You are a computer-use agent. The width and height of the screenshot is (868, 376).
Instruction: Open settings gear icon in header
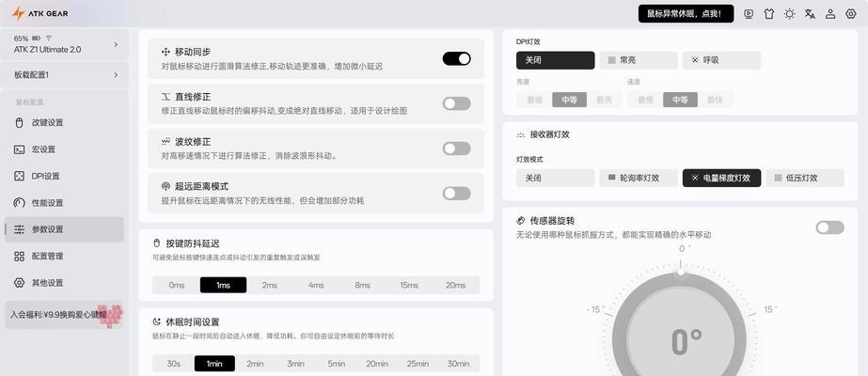point(851,14)
